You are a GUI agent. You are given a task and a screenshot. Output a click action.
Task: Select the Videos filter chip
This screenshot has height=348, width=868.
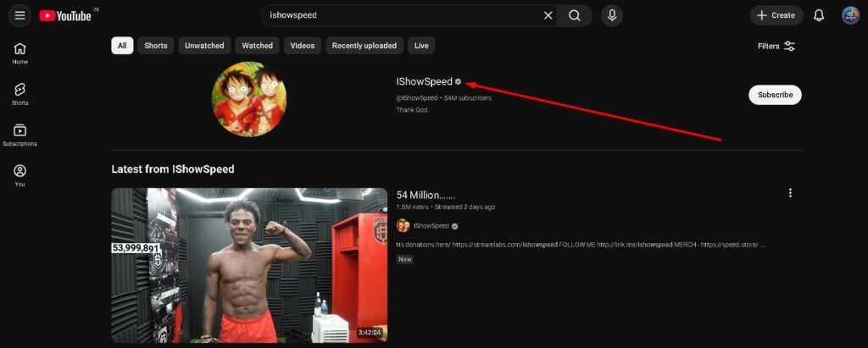point(303,46)
